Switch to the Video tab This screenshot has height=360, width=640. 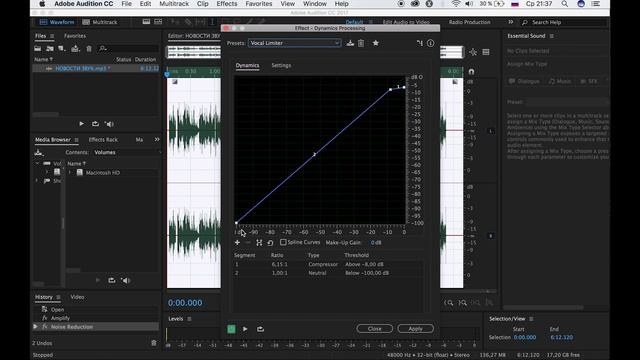(77, 297)
